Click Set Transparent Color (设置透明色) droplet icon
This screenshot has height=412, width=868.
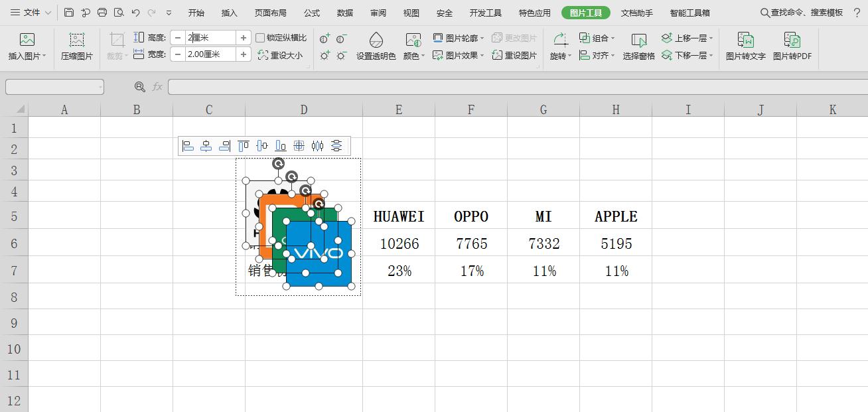pyautogui.click(x=376, y=40)
